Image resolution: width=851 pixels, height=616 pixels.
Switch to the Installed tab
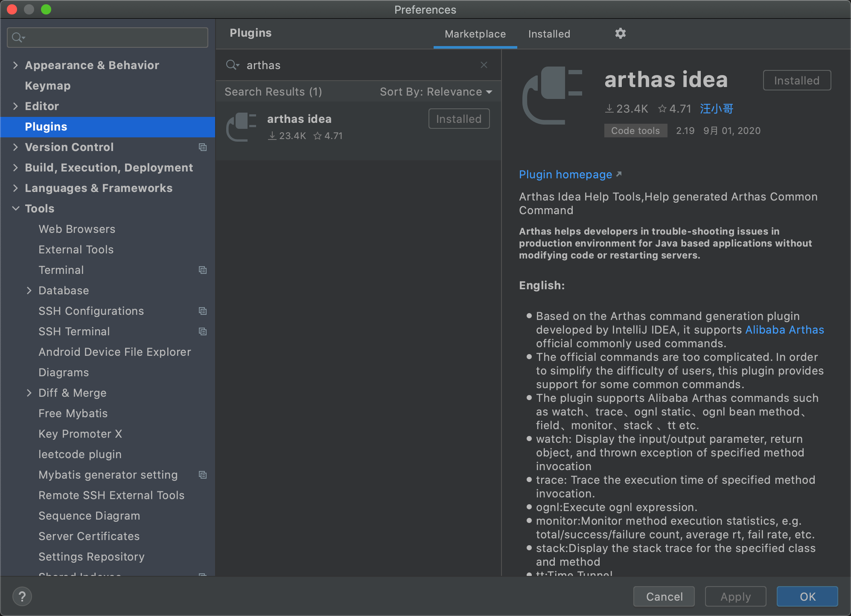pos(549,34)
